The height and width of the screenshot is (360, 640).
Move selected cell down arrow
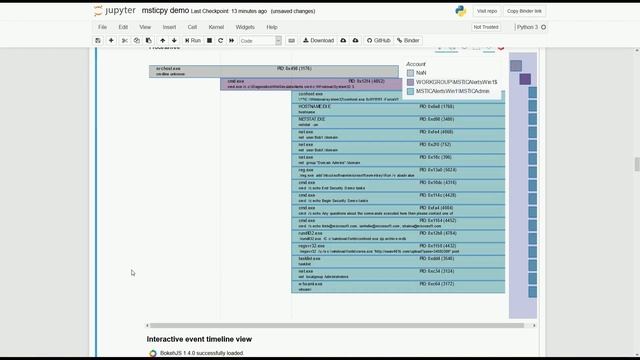[174, 40]
